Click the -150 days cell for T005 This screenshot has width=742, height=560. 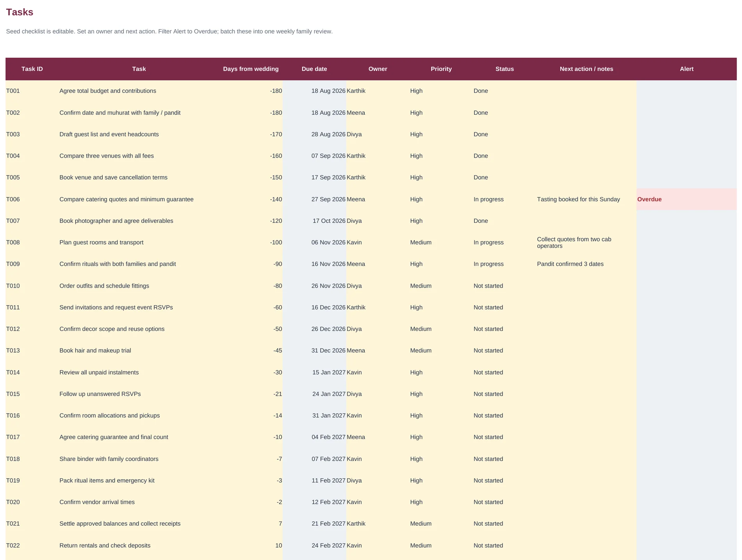coord(251,178)
